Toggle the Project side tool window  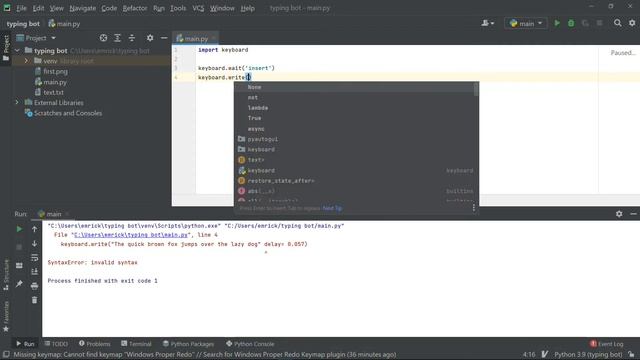click(6, 48)
